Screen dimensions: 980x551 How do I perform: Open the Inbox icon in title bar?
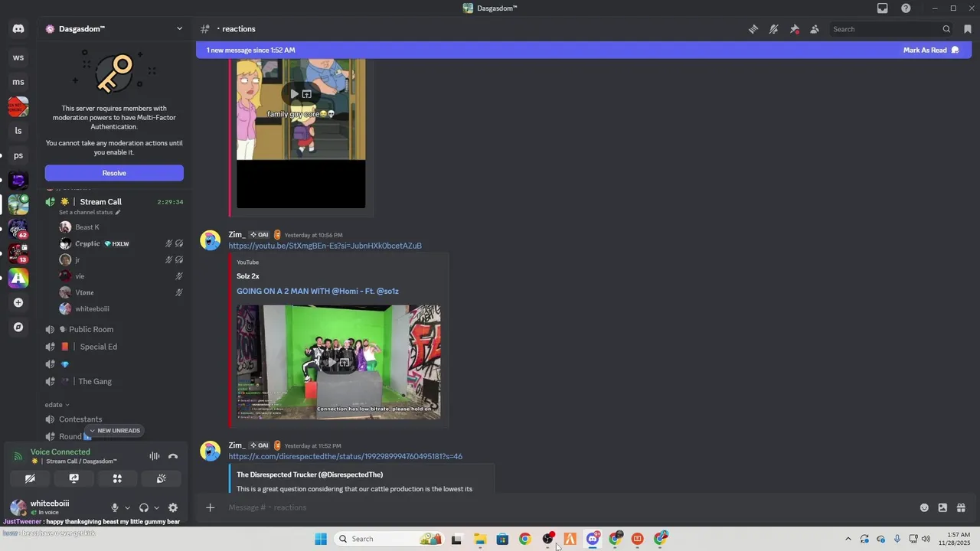point(883,8)
